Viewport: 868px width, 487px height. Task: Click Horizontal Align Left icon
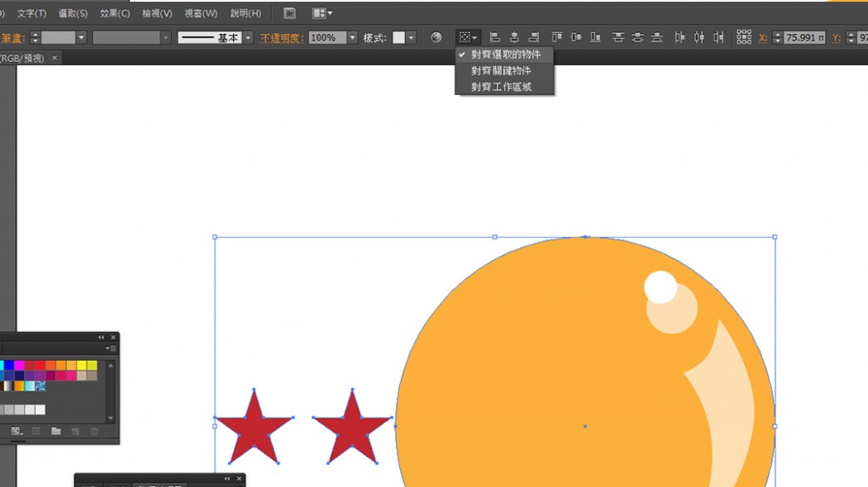(495, 37)
